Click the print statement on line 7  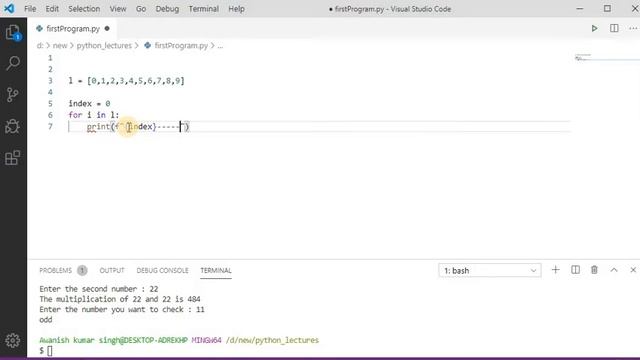pyautogui.click(x=138, y=127)
